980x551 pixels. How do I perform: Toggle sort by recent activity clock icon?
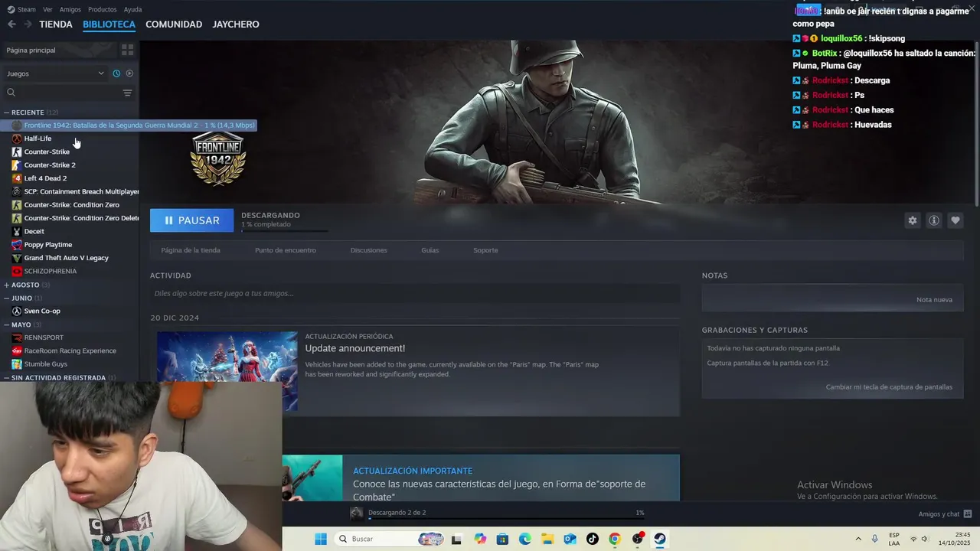click(116, 73)
